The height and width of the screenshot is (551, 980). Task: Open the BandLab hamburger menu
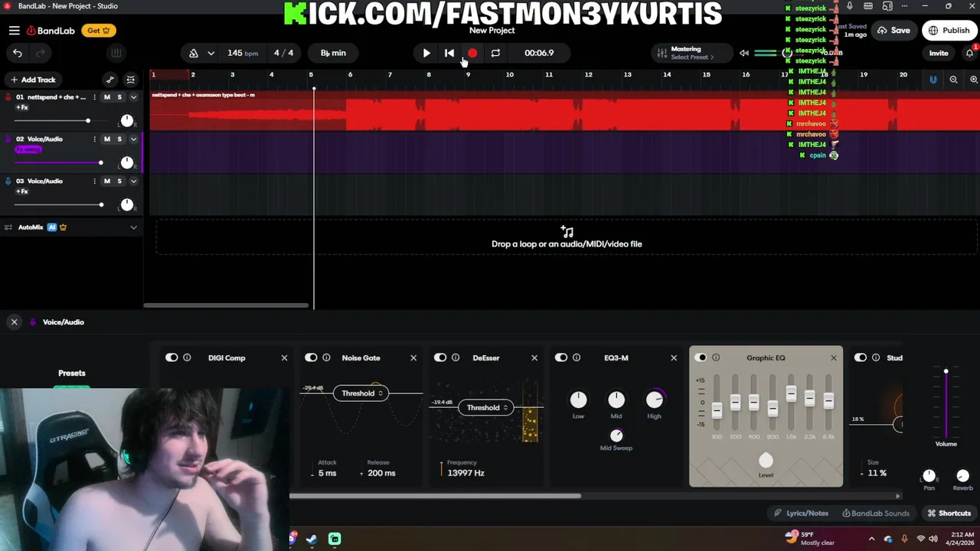(14, 31)
